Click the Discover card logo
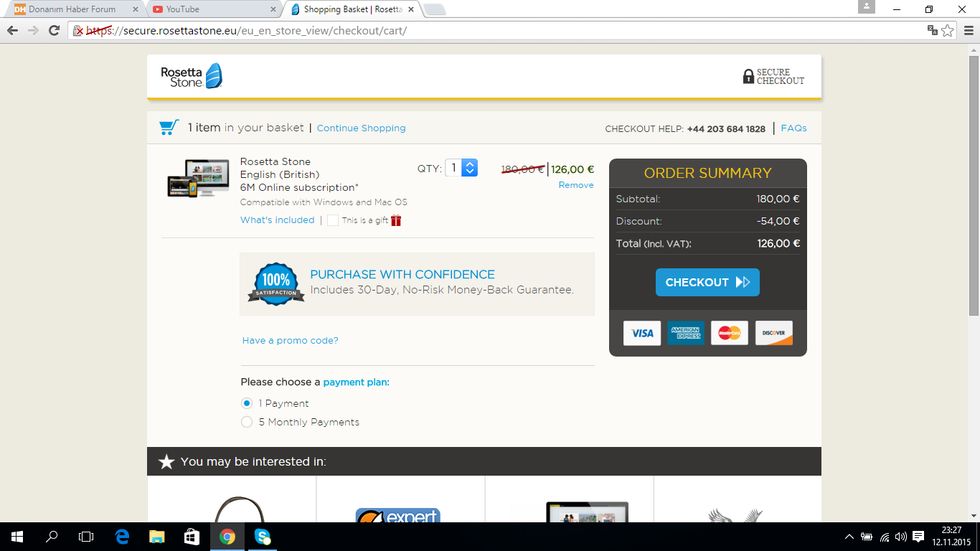Screen dimensions: 980x551 (x=774, y=333)
